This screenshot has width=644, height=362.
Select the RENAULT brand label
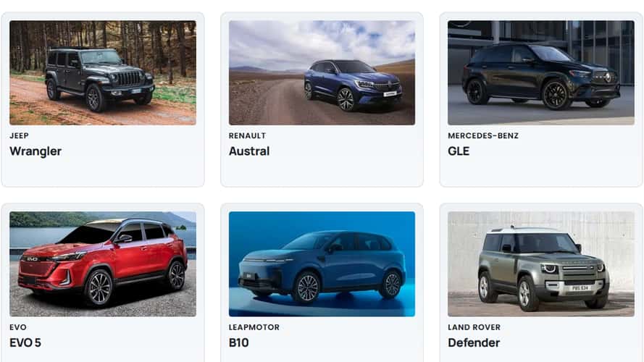247,136
